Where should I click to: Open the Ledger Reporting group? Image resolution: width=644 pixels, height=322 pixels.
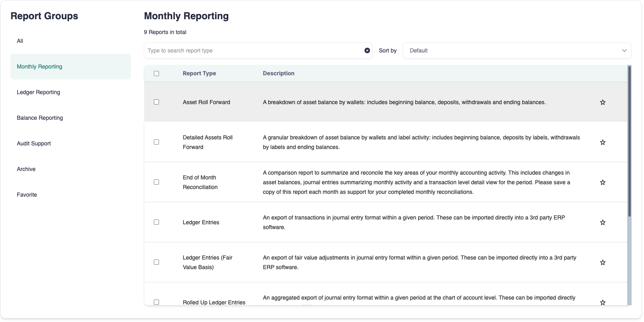point(38,92)
